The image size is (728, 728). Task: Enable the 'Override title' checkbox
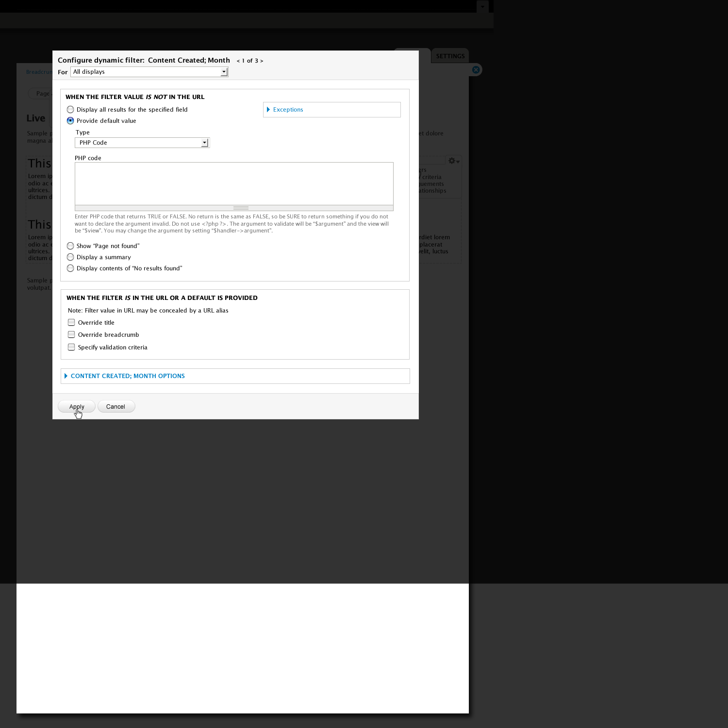pos(72,323)
